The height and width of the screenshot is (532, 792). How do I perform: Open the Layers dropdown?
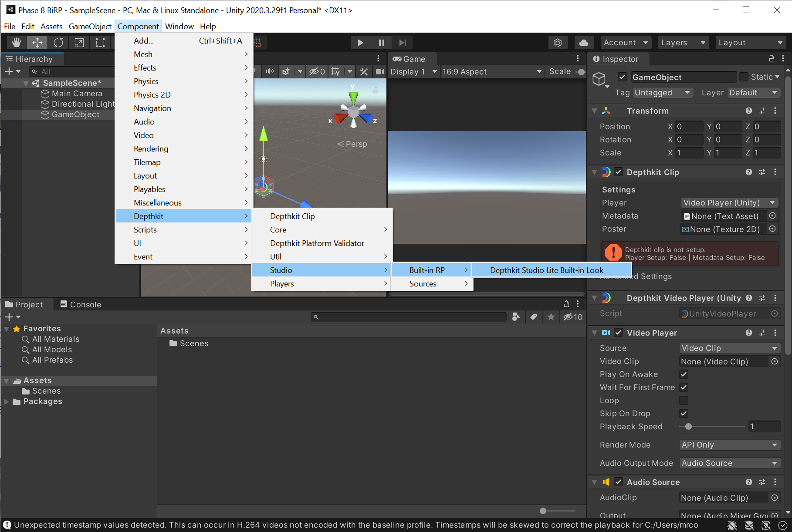(x=682, y=42)
